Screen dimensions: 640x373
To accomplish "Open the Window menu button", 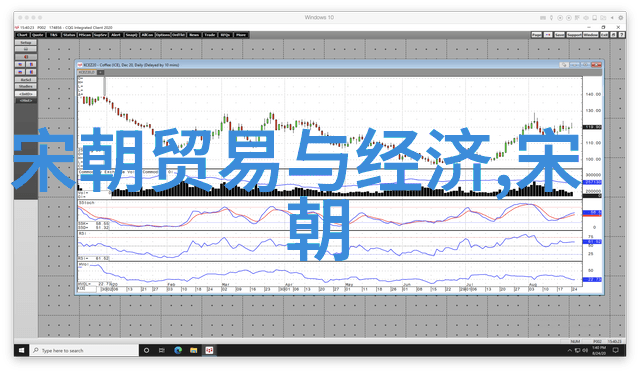I will pyautogui.click(x=591, y=35).
